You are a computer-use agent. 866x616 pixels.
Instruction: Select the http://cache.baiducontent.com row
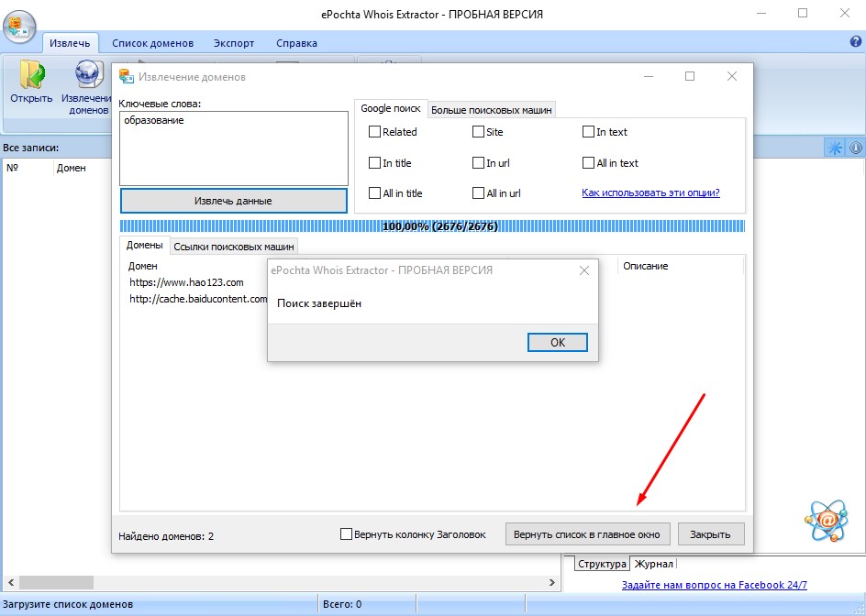198,299
